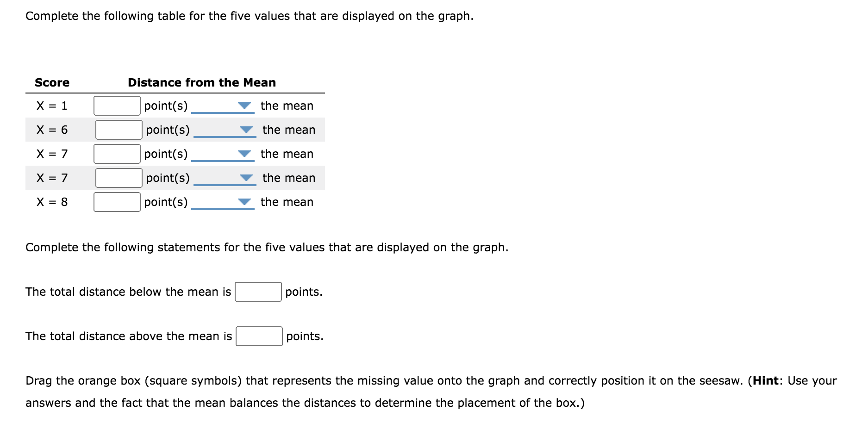The image size is (868, 423).
Task: Click the distance input box for X = 6
Action: coord(119,130)
